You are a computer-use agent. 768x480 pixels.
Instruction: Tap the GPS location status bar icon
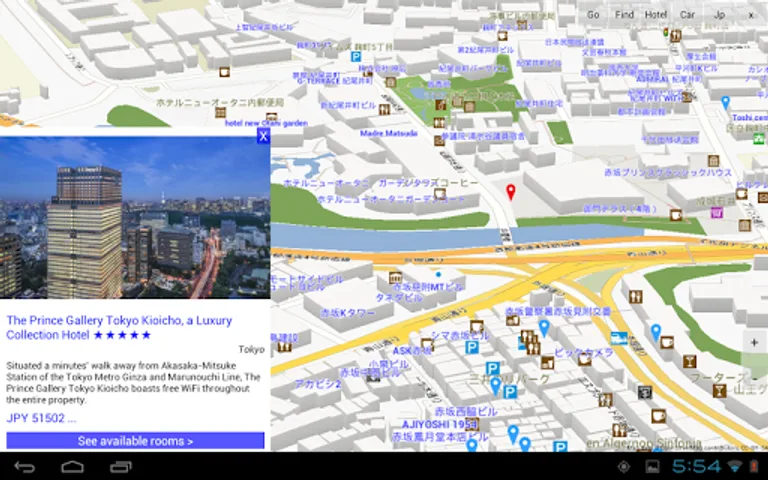[624, 466]
